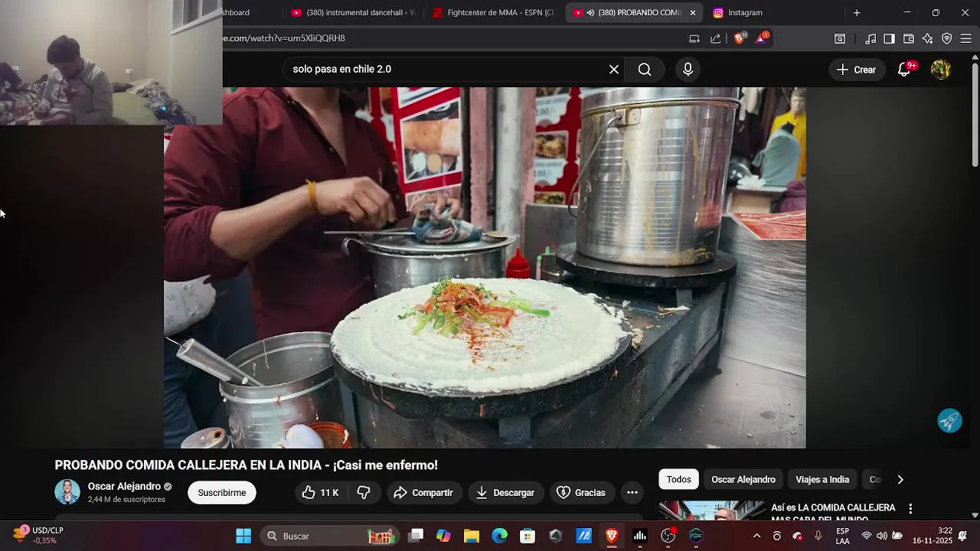Open File Explorer from the taskbar
This screenshot has height=551, width=980.
pyautogui.click(x=472, y=536)
